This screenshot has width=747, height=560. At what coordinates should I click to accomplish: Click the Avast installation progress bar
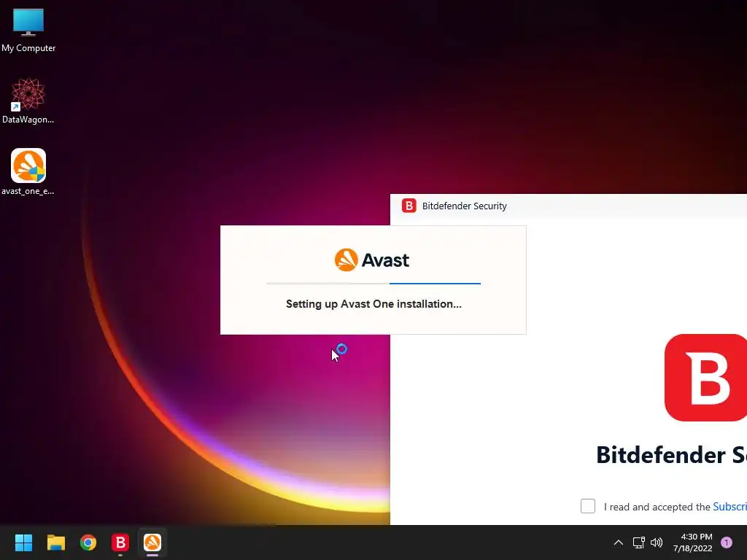(373, 284)
